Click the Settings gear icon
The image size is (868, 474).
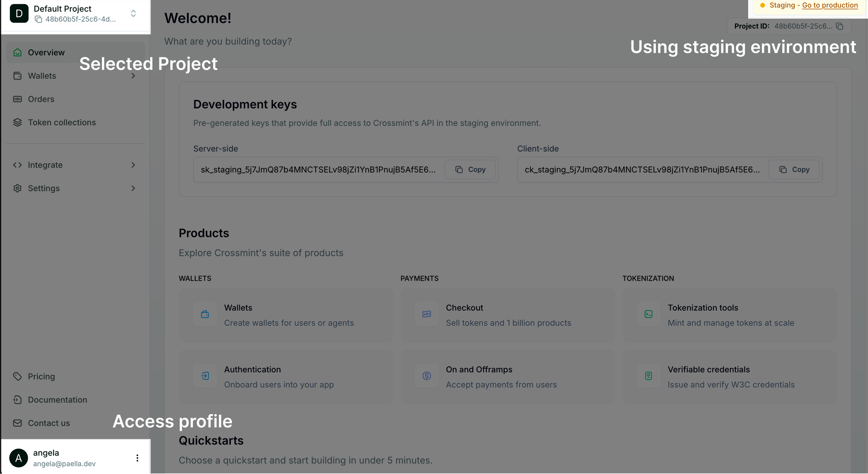pos(17,188)
